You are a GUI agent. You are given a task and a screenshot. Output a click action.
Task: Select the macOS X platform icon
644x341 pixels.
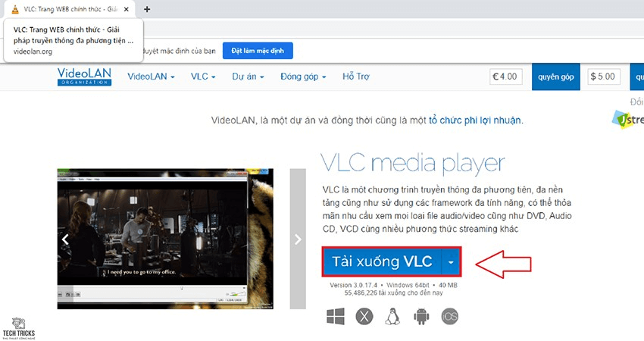click(364, 317)
